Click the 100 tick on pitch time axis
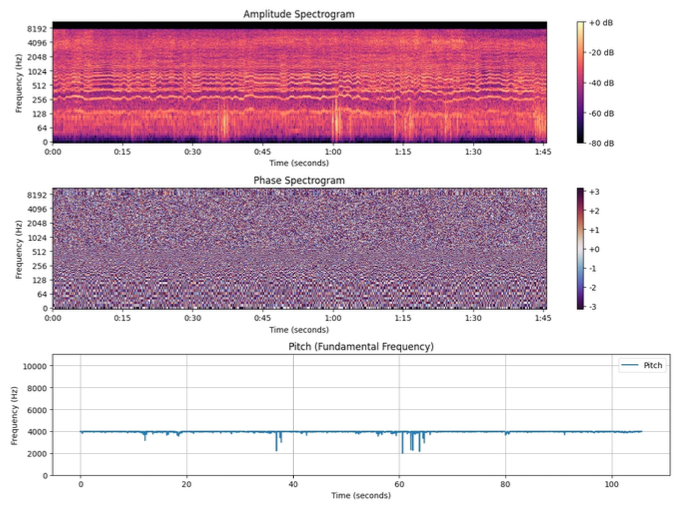683x510 pixels. (611, 485)
